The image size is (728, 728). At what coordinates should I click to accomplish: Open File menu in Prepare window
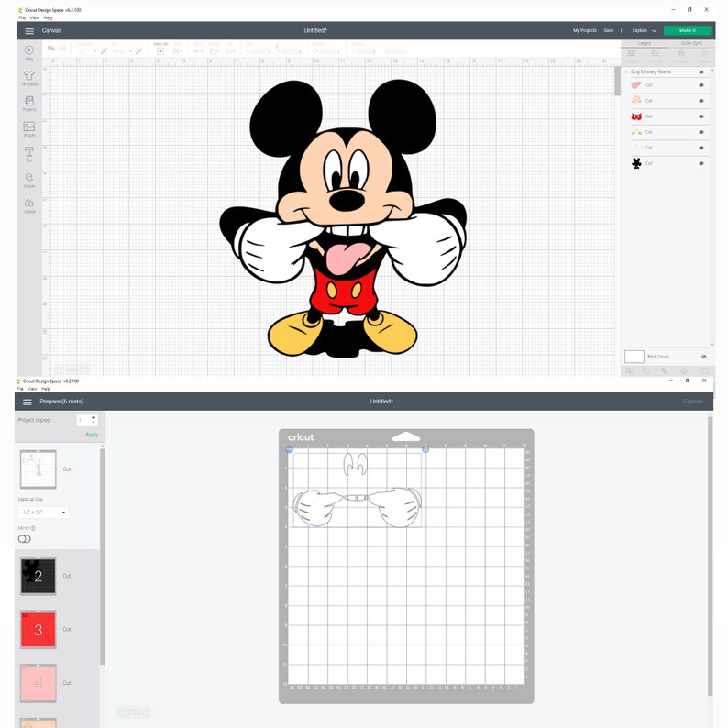pyautogui.click(x=20, y=389)
